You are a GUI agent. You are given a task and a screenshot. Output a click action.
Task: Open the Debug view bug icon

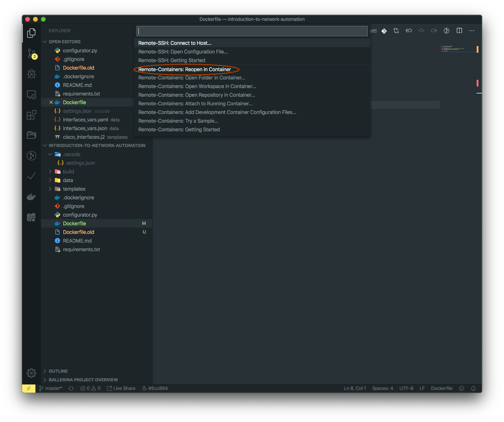[x=31, y=74]
